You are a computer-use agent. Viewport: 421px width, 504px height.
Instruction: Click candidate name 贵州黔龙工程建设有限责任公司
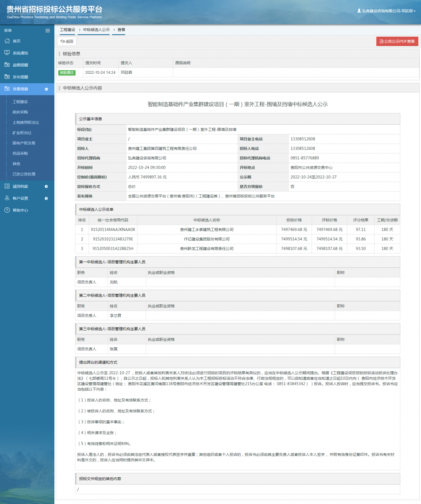207,248
